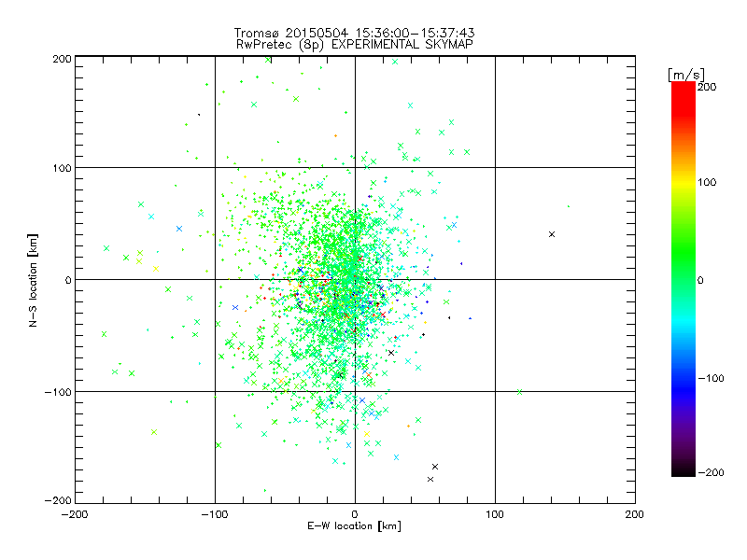This screenshot has width=747, height=560.
Task: Click the black bottom section of the colorbar
Action: pos(684,469)
